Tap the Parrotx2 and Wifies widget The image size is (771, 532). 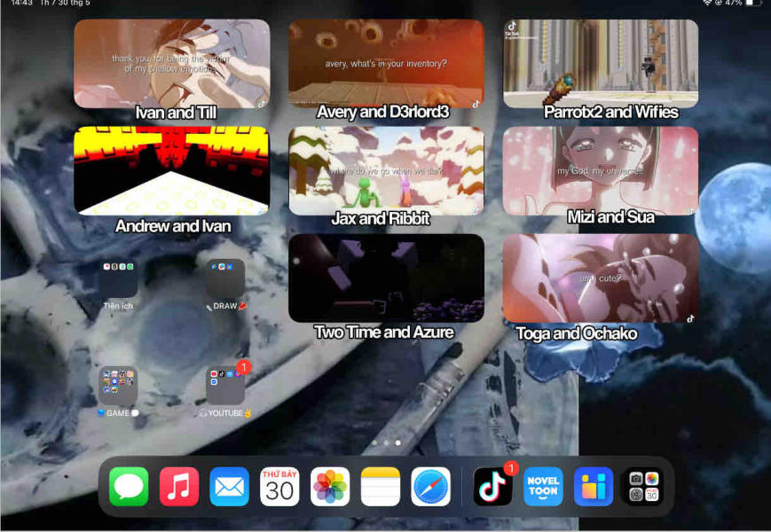point(601,63)
